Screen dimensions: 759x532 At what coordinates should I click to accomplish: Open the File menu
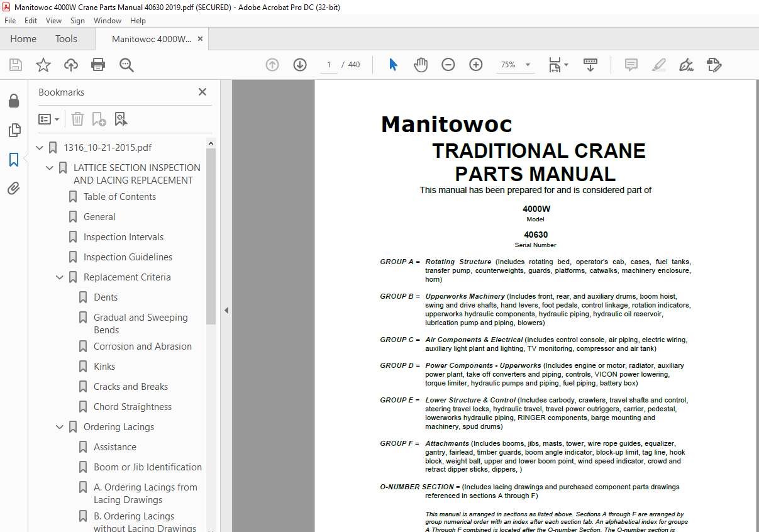(x=10, y=21)
